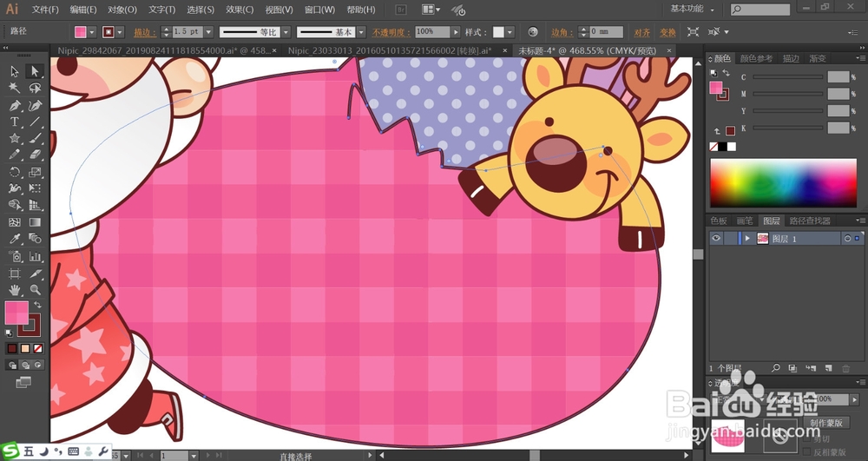Open the 对象(O) menu
Screen dimensions: 868x461
(x=122, y=10)
